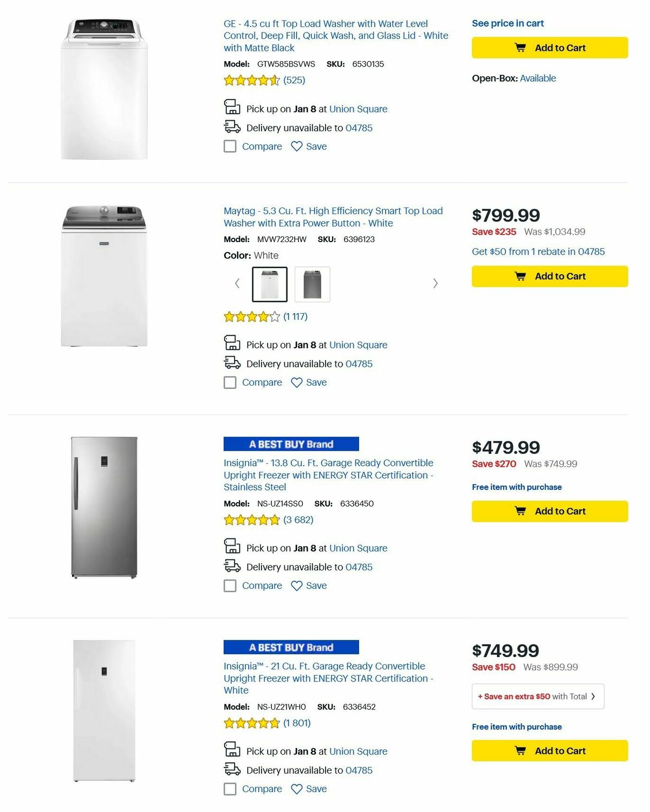Image resolution: width=650 pixels, height=812 pixels.
Task: Open the GE washer's 525 reviews
Action: click(x=294, y=80)
